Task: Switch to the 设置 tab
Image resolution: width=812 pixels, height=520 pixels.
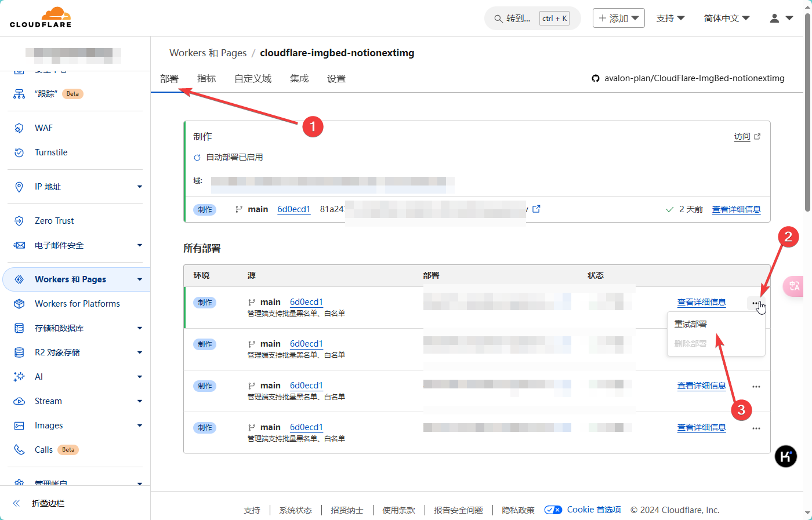Action: click(x=336, y=79)
